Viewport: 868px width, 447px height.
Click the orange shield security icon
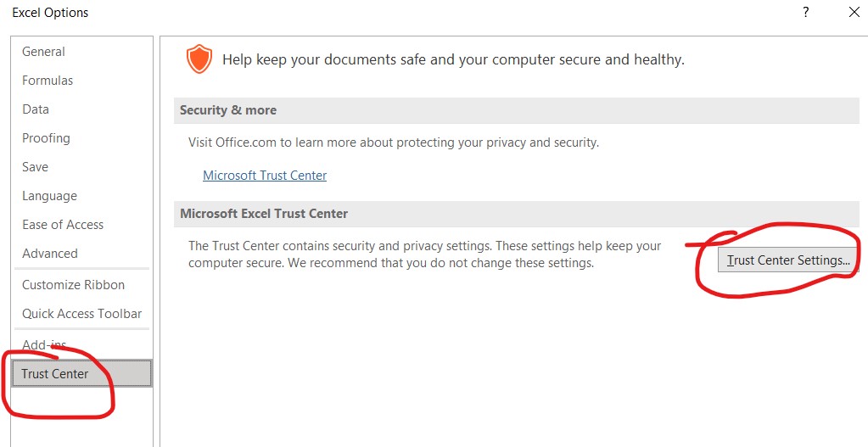click(199, 59)
